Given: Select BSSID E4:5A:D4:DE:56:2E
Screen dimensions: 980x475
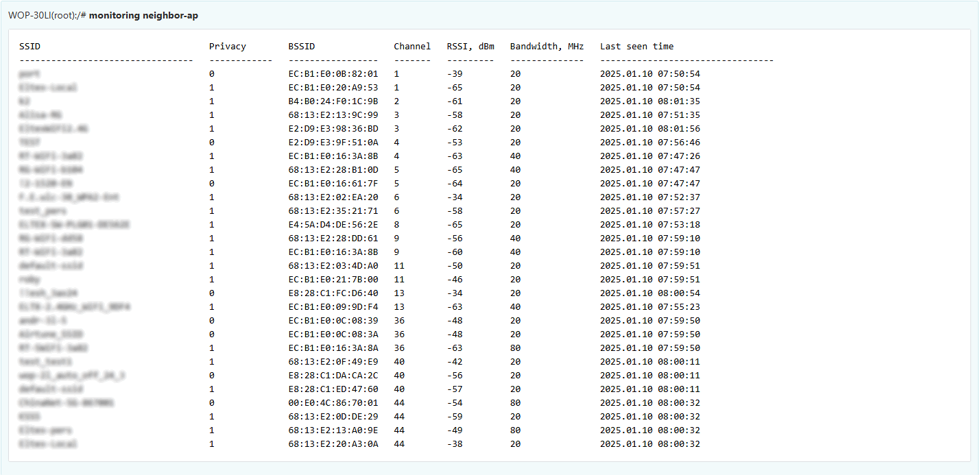Looking at the screenshot, I should coord(333,225).
